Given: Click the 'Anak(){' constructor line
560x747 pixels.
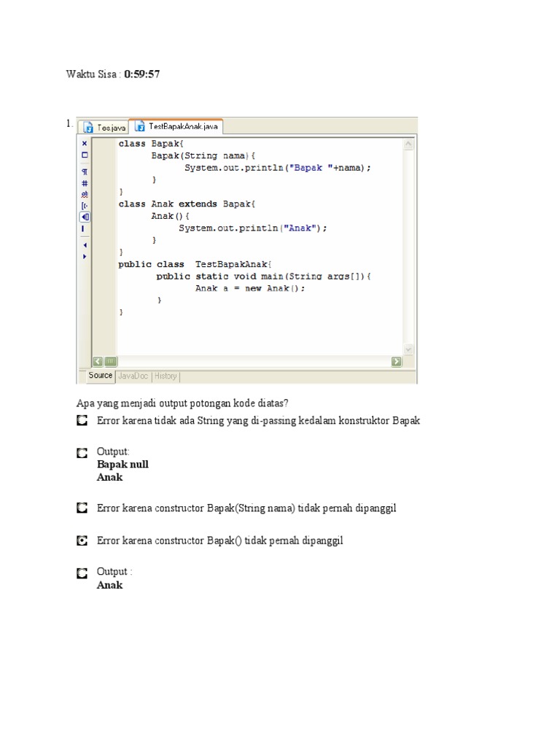Looking at the screenshot, I should (170, 216).
